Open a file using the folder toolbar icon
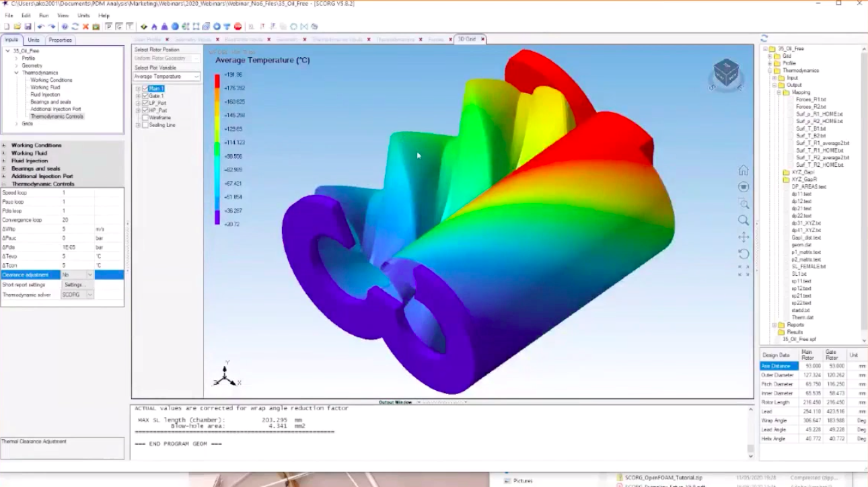This screenshot has height=487, width=868. coord(19,27)
